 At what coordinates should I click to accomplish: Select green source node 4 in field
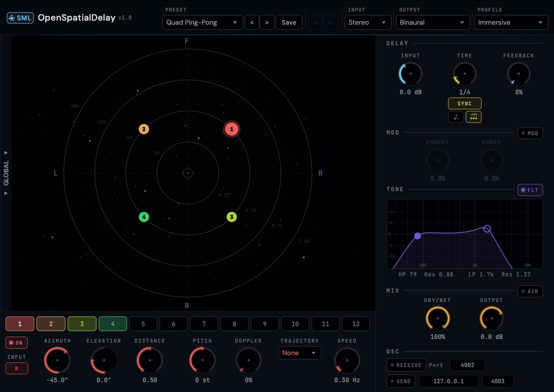pos(144,217)
